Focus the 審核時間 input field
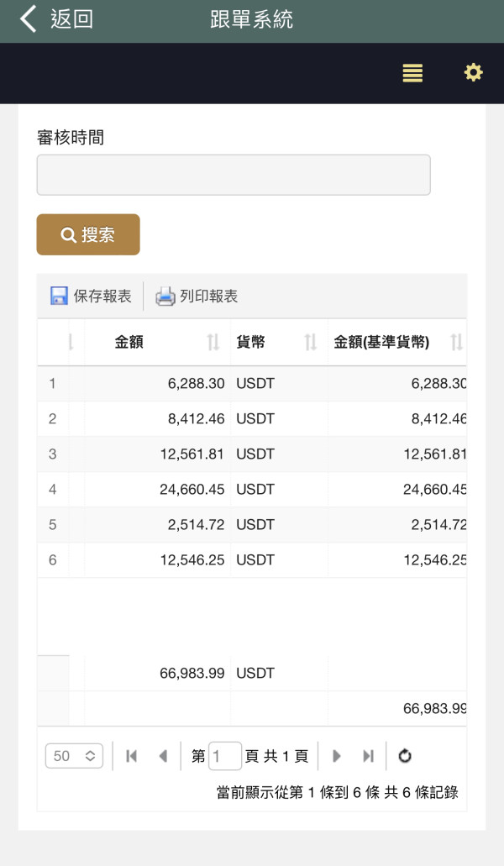 (234, 175)
